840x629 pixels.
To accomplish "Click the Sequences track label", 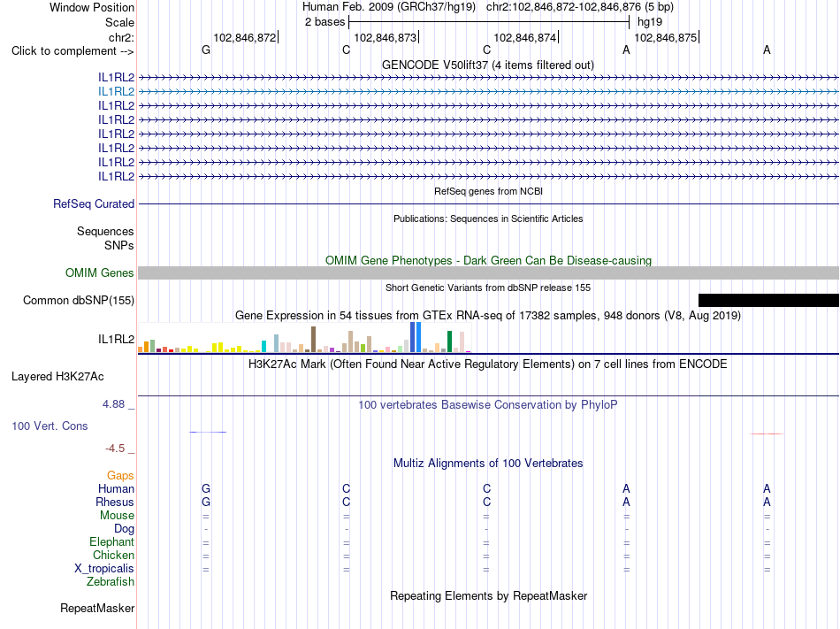I will tap(105, 232).
